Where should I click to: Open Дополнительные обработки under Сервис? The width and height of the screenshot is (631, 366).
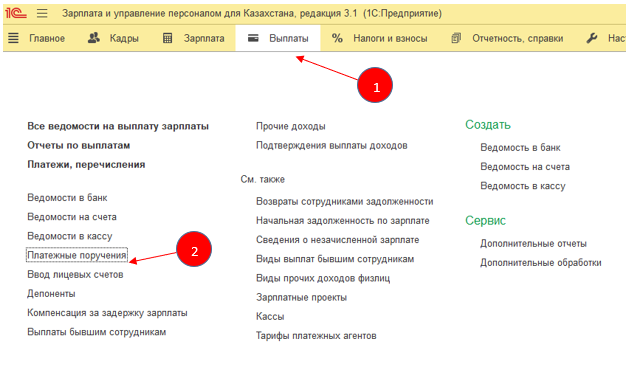pos(540,263)
